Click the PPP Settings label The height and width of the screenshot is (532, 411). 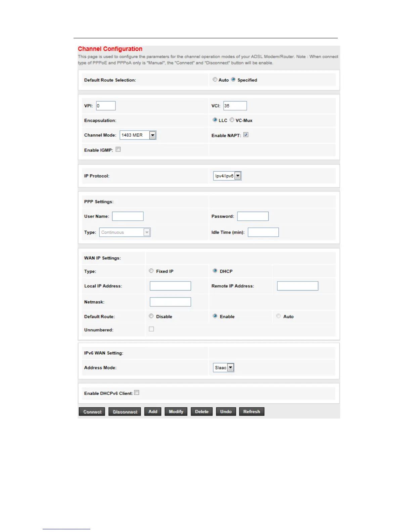pos(99,202)
